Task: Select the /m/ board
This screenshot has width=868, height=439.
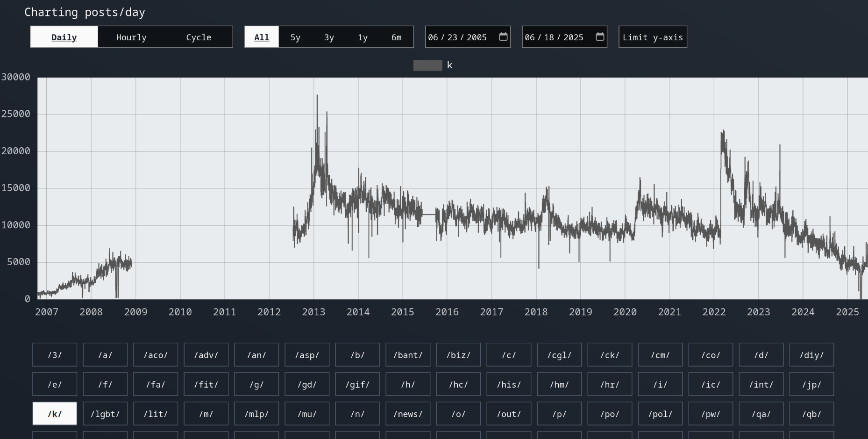Action: pyautogui.click(x=206, y=414)
